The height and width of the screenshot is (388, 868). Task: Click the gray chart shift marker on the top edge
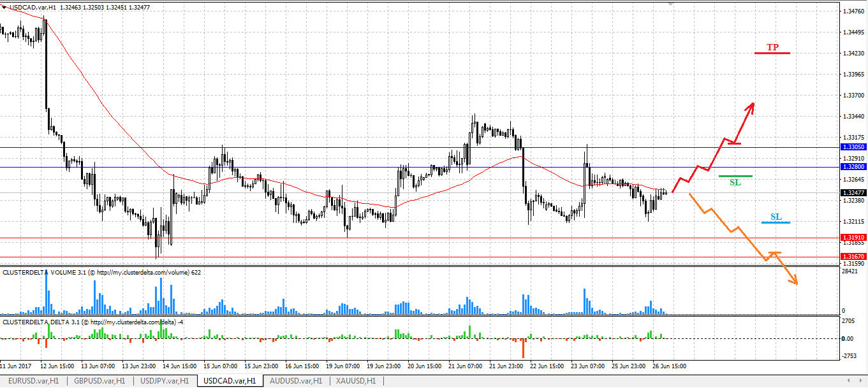coord(670,4)
